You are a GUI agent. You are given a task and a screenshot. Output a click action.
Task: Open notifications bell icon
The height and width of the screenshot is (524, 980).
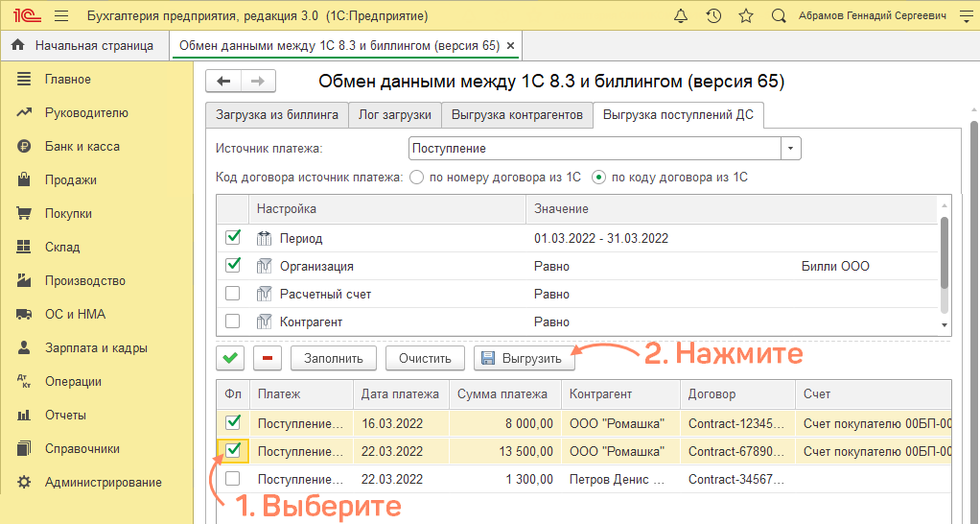point(681,15)
